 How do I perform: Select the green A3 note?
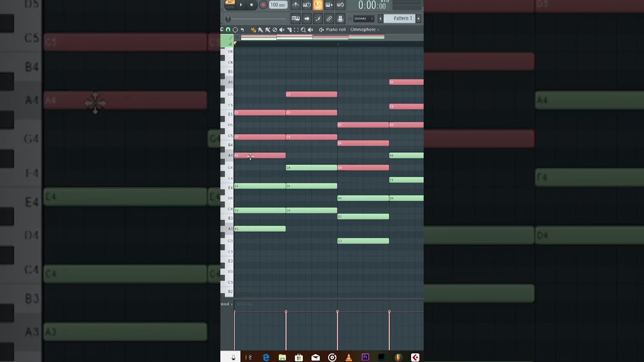[x=260, y=229]
